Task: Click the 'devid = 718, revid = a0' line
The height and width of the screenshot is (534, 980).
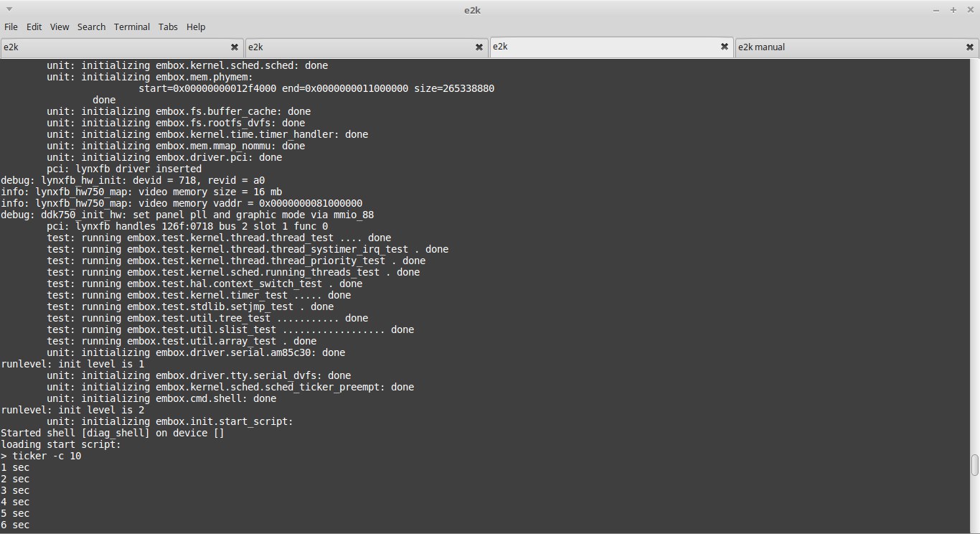Action: point(133,180)
